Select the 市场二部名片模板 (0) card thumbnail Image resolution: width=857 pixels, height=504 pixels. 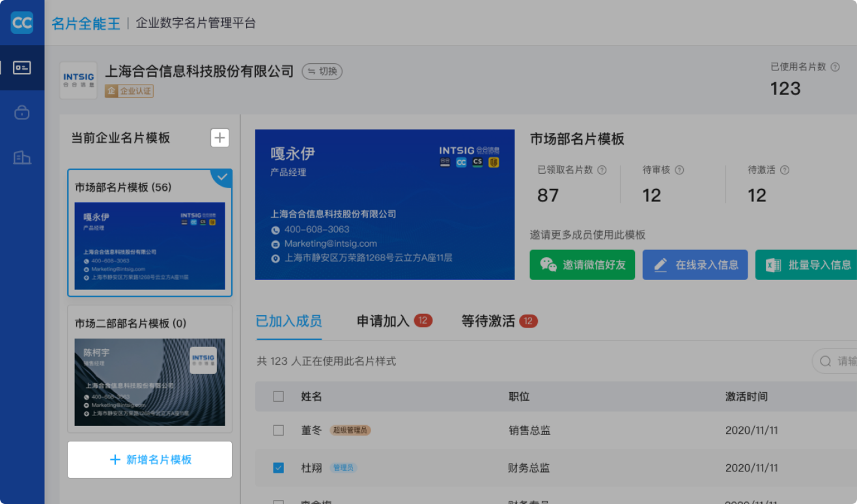point(150,382)
